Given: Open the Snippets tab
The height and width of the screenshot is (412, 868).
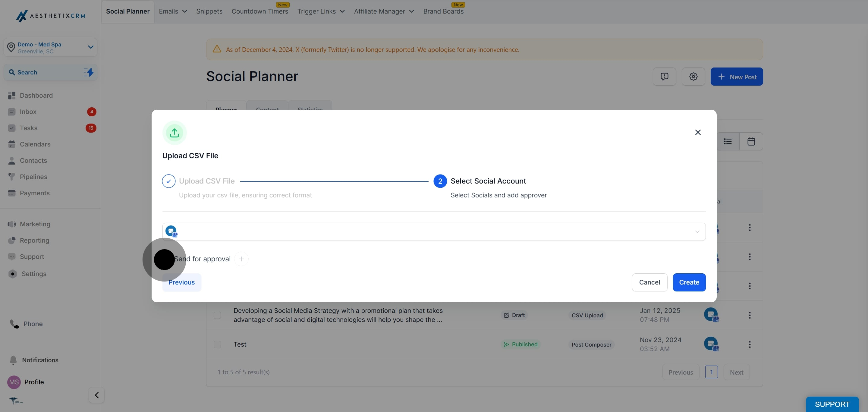Looking at the screenshot, I should pyautogui.click(x=209, y=11).
